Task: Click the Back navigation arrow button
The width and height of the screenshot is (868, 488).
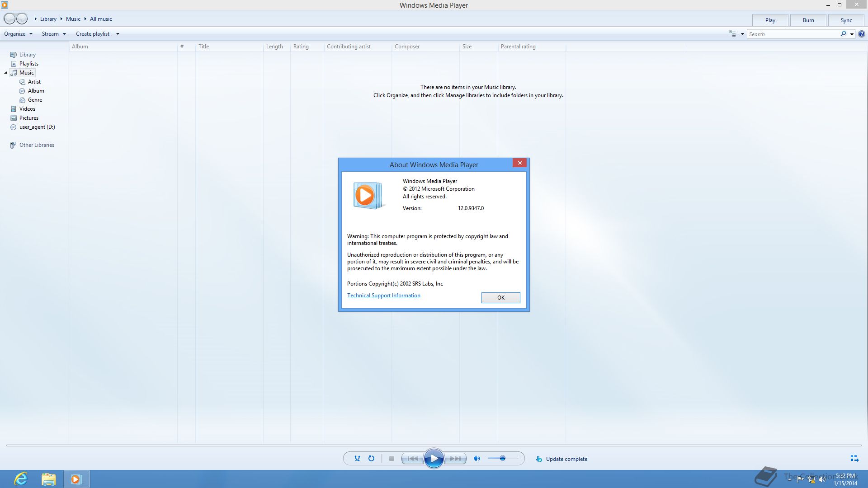Action: point(9,19)
